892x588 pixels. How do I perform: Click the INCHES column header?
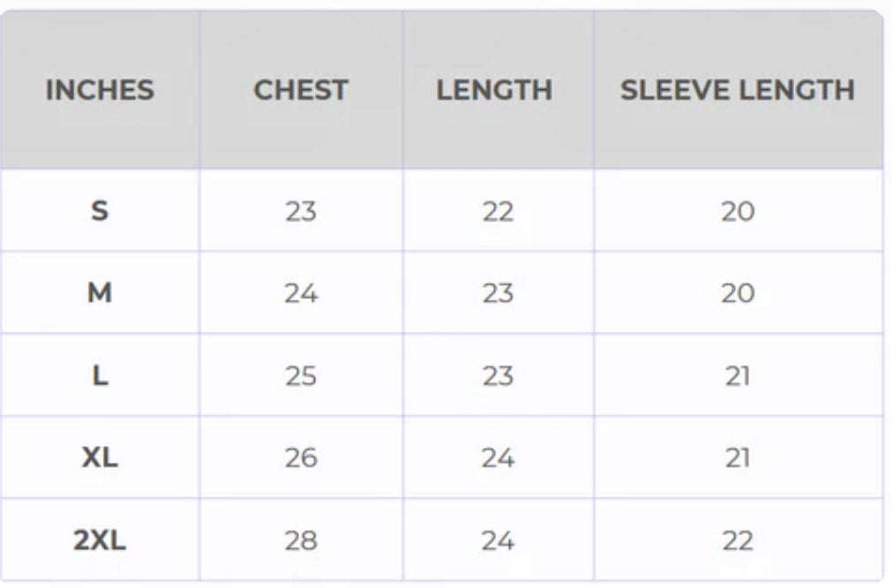100,90
